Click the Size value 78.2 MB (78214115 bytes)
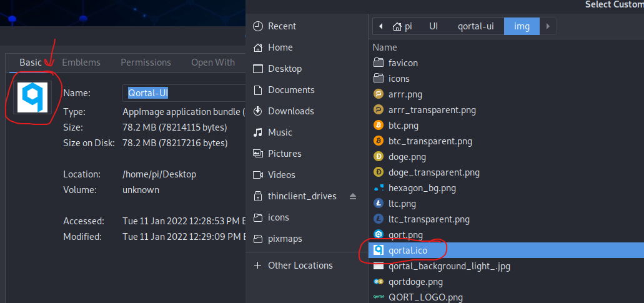The width and height of the screenshot is (644, 303). 174,127
